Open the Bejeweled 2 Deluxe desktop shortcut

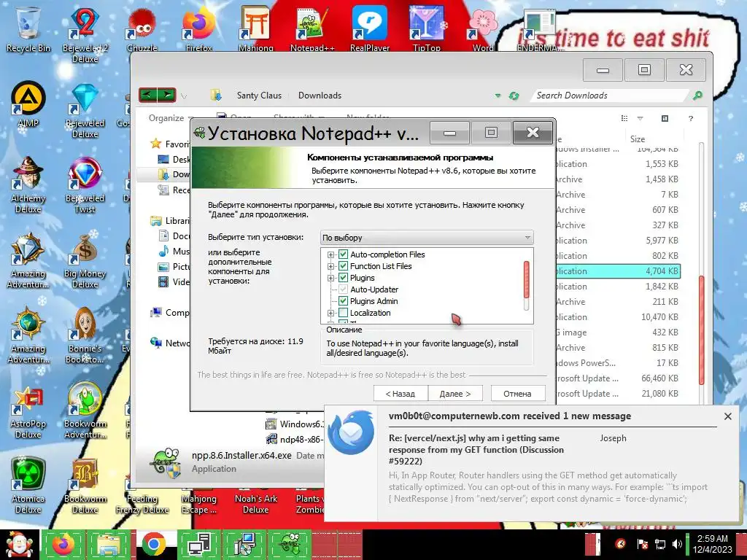click(x=85, y=34)
